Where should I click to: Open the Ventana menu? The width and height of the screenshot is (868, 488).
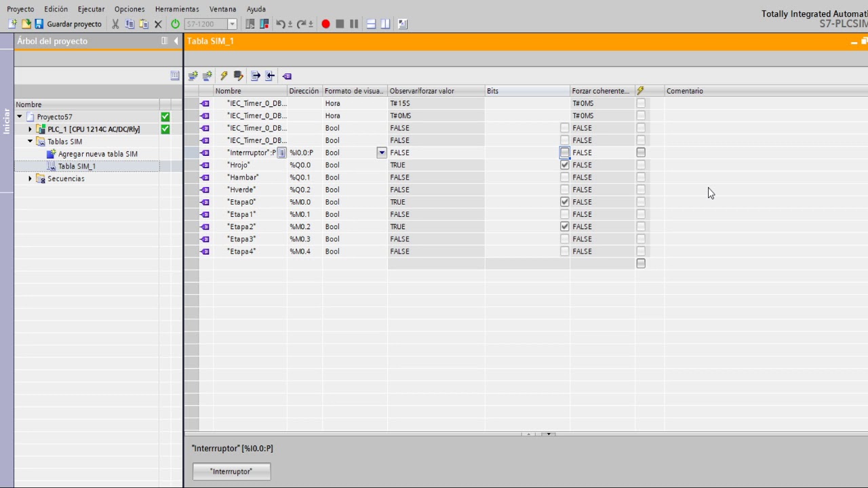[x=222, y=9]
